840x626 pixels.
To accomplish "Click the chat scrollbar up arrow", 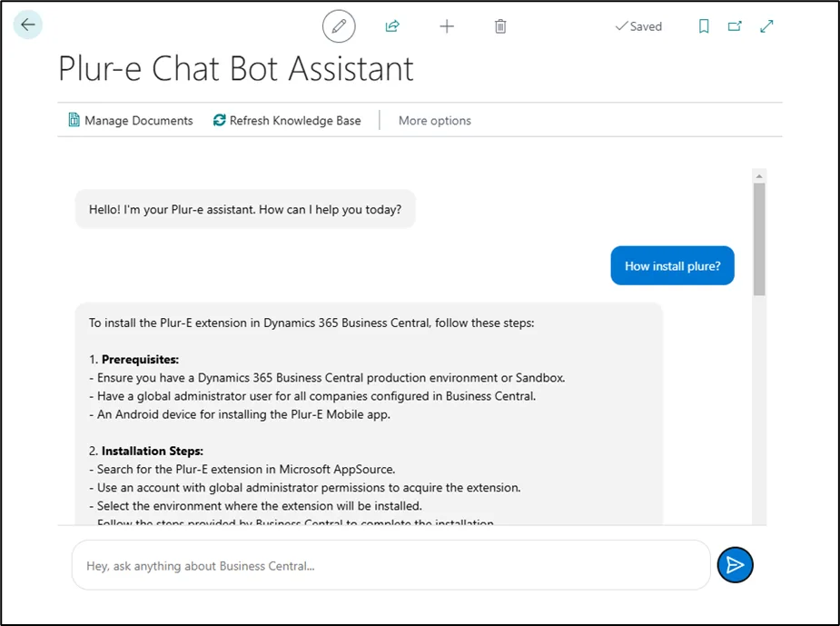I will click(759, 175).
